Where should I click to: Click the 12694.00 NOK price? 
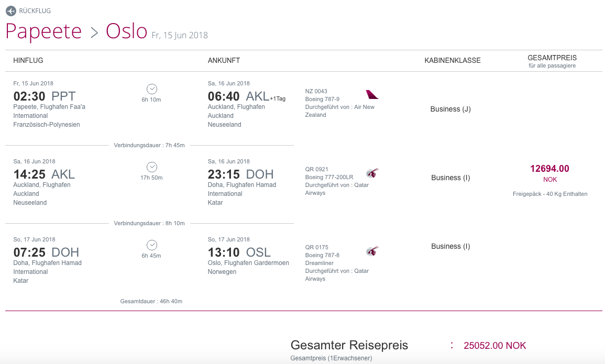tap(549, 169)
